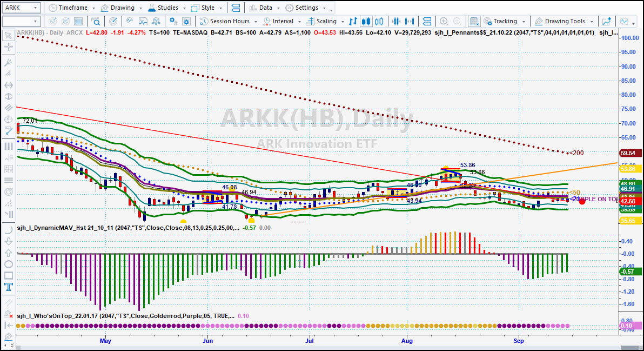Switch to filled candlestick chart style

(x=366, y=22)
